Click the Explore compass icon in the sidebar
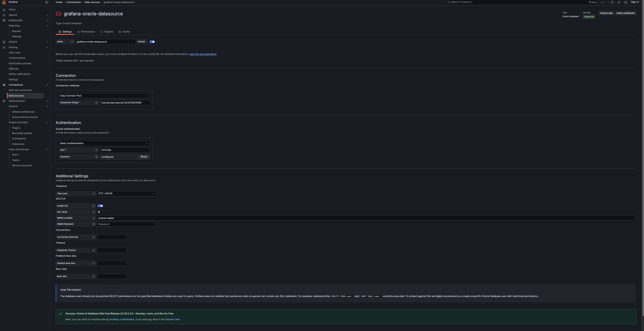The width and height of the screenshot is (644, 331). click(4, 42)
